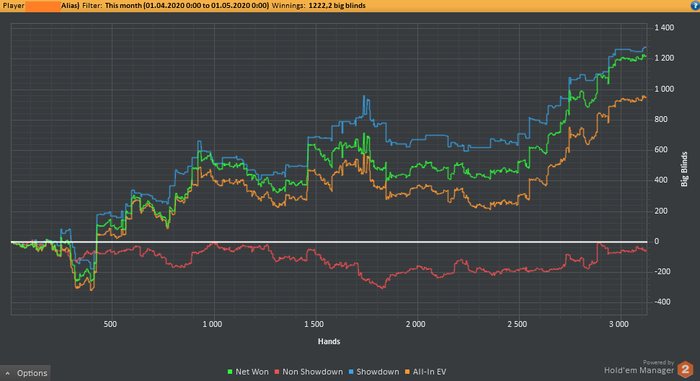Click the '1 400' y-axis label

click(664, 28)
